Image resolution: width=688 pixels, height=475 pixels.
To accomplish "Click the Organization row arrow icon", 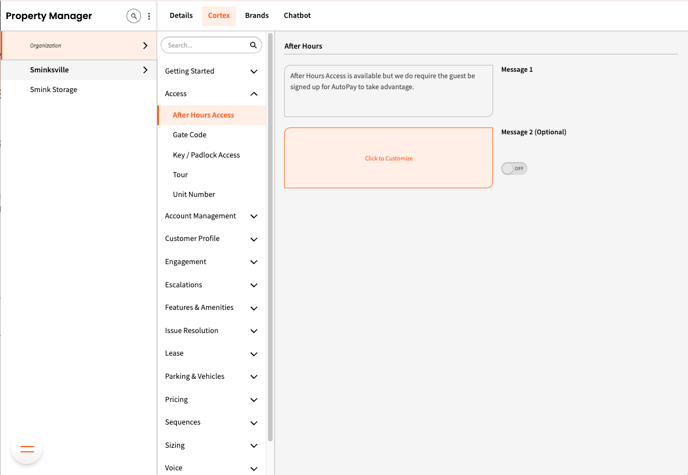I will [x=145, y=46].
